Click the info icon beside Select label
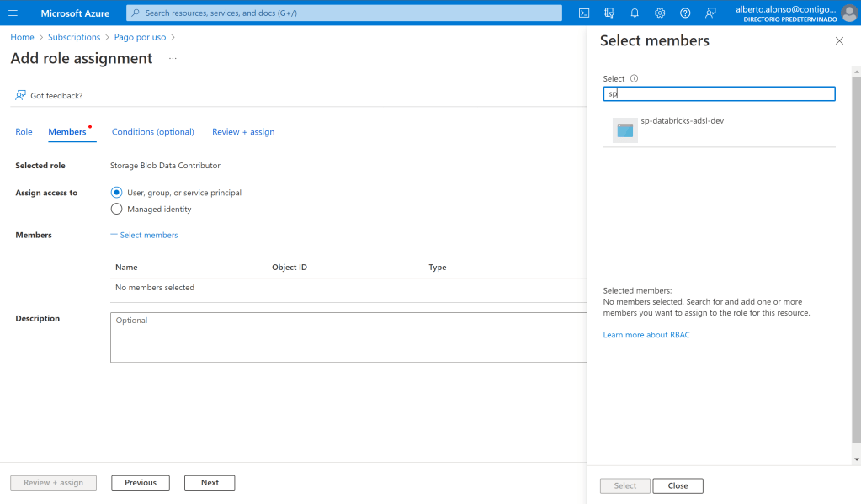The width and height of the screenshot is (861, 504). point(634,78)
